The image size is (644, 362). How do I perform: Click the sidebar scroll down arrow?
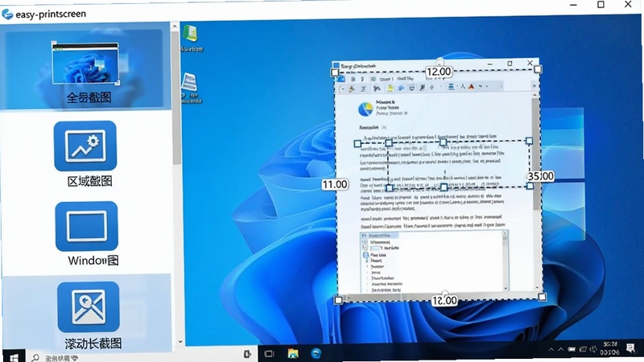point(180,341)
